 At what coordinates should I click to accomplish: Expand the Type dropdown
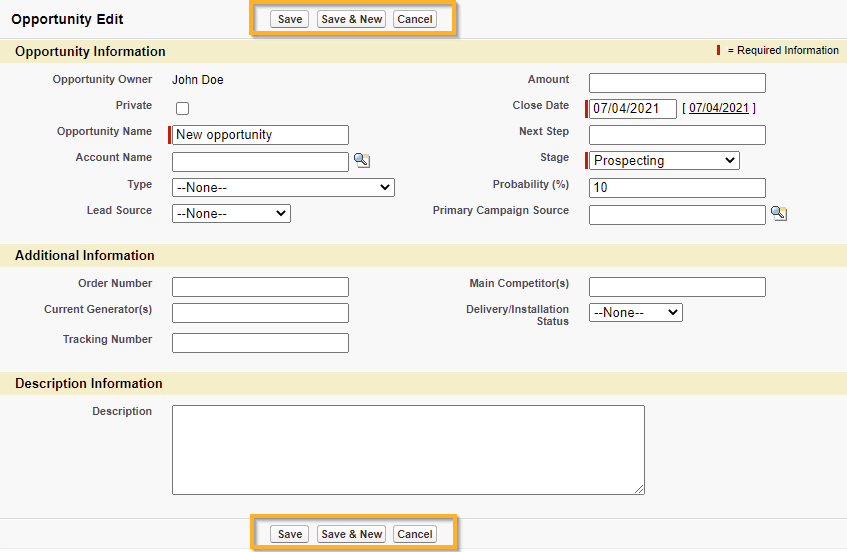pyautogui.click(x=283, y=188)
